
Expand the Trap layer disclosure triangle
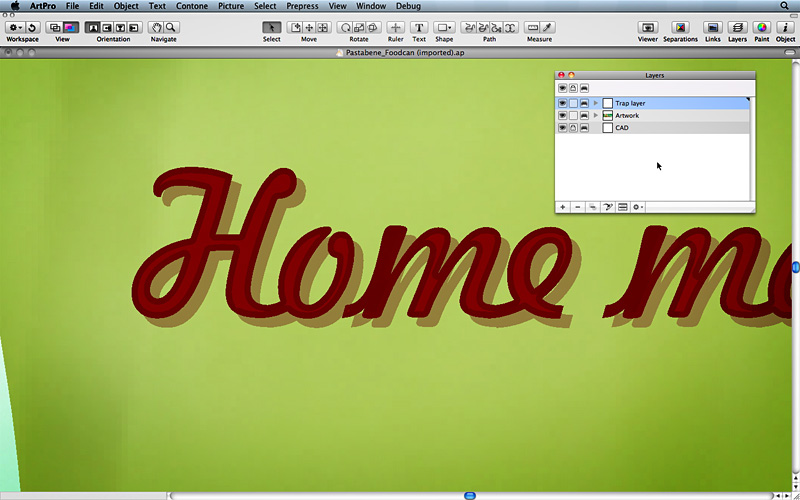pos(596,103)
